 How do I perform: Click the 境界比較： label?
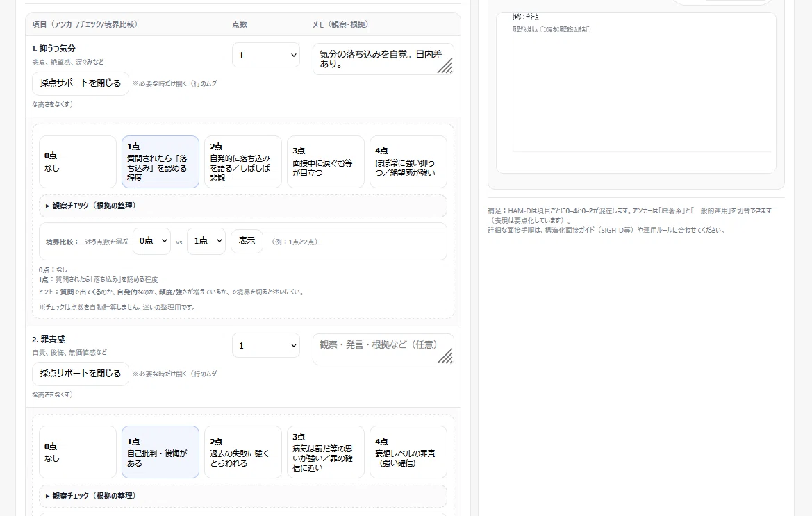pos(62,242)
